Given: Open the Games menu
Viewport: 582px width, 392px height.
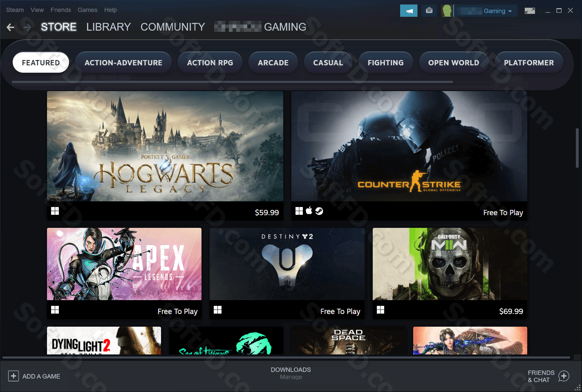Looking at the screenshot, I should click(x=87, y=10).
